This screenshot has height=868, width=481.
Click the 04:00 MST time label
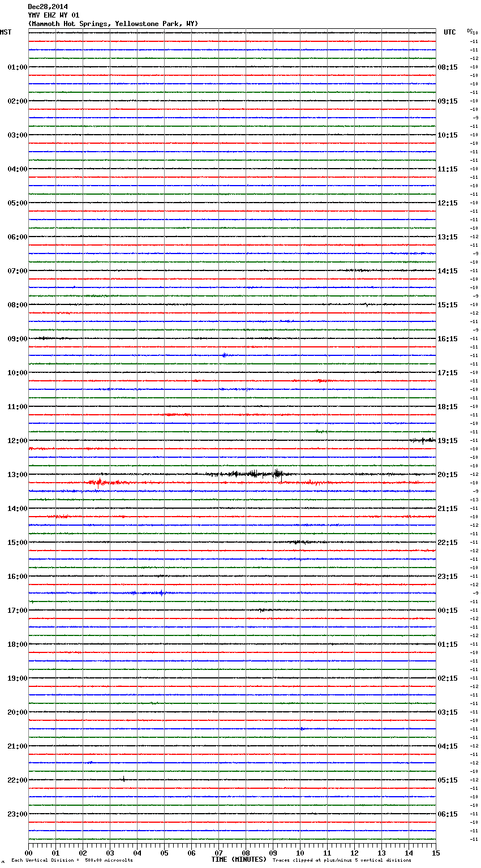click(18, 169)
